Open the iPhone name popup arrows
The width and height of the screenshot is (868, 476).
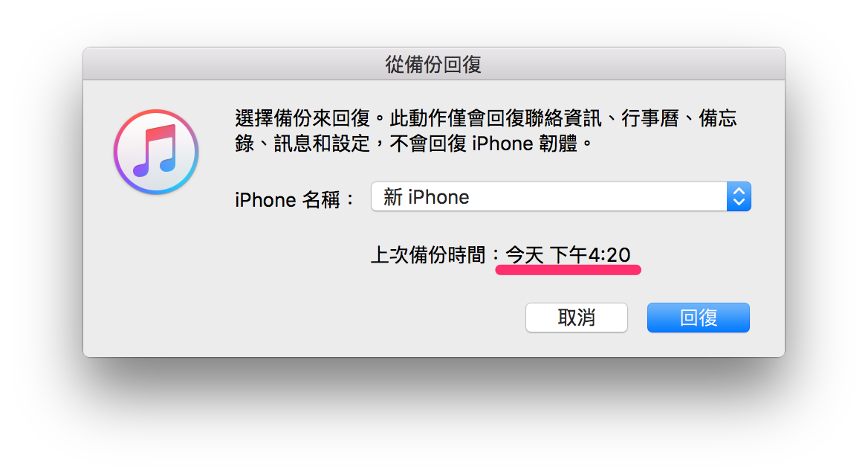coord(739,196)
